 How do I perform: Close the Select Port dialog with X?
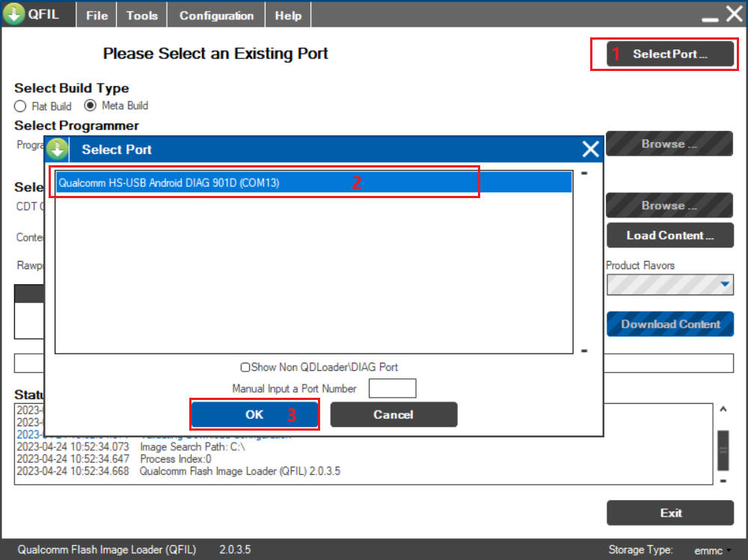(590, 150)
